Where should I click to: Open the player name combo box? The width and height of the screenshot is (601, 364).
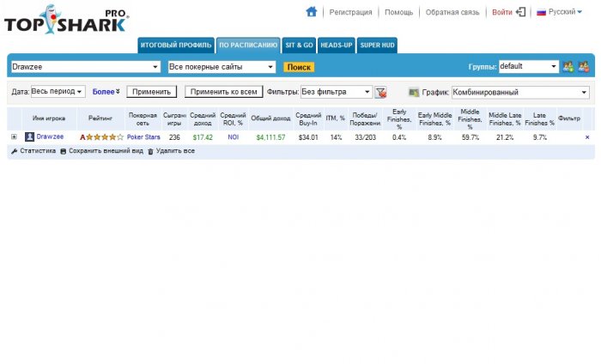[x=86, y=67]
